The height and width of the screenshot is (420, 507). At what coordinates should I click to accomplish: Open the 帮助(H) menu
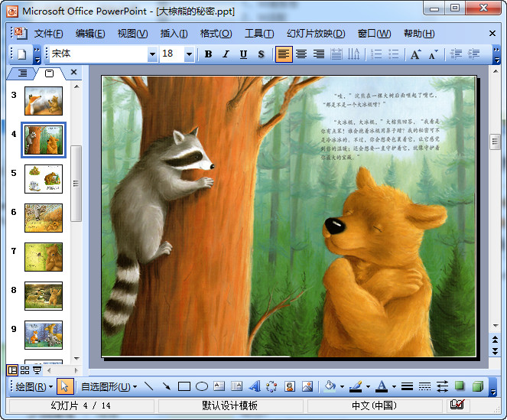point(419,34)
